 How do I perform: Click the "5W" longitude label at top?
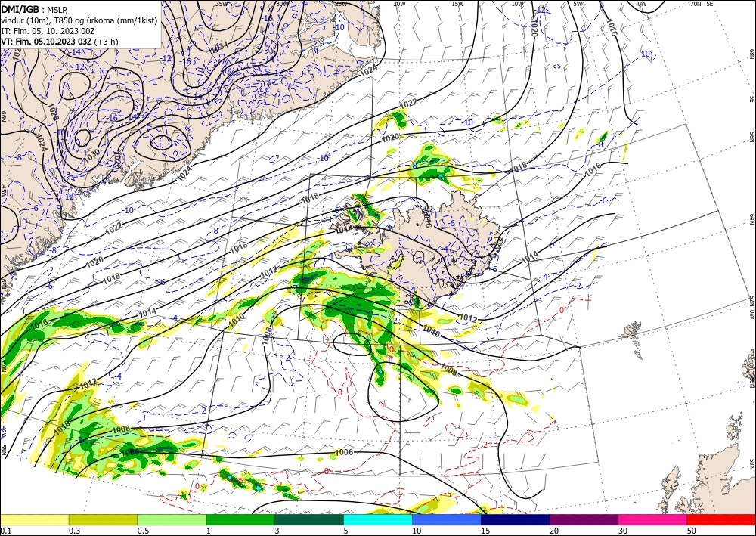[x=578, y=4]
